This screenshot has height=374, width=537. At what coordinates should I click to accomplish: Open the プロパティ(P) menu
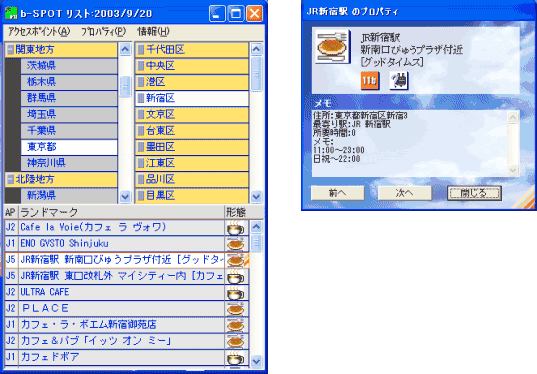click(103, 32)
